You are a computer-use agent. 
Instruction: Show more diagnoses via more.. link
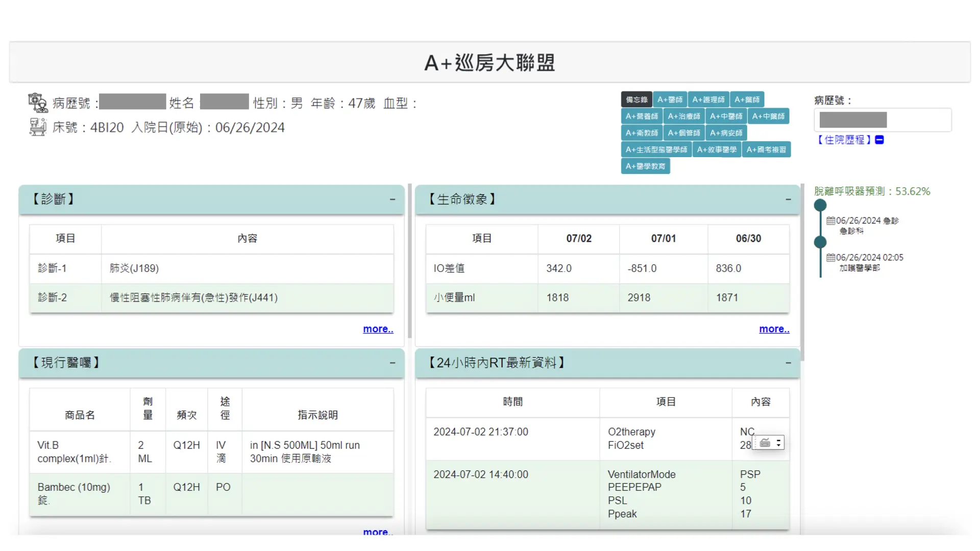click(378, 329)
